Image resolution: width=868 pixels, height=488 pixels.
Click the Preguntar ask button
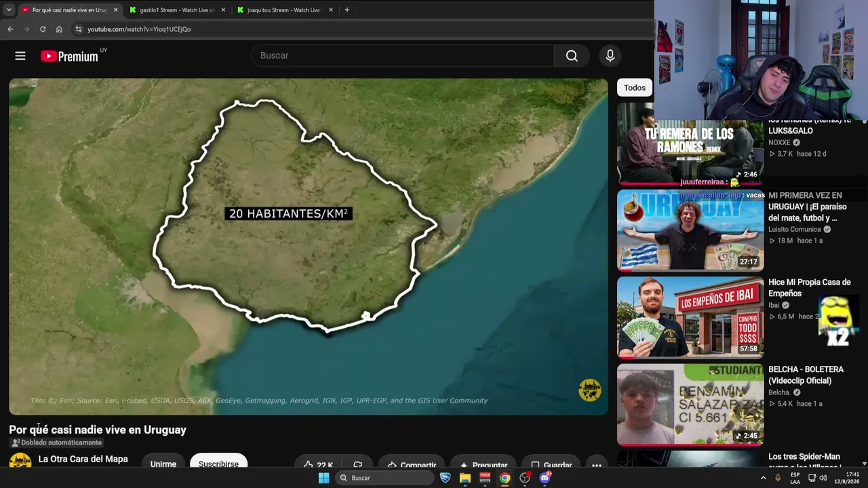484,465
